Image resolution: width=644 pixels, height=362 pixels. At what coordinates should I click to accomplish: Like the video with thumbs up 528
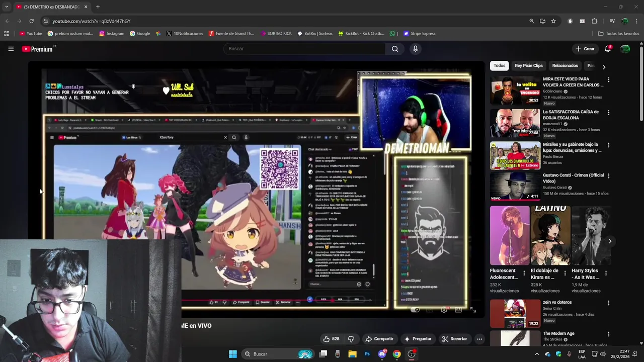331,339
